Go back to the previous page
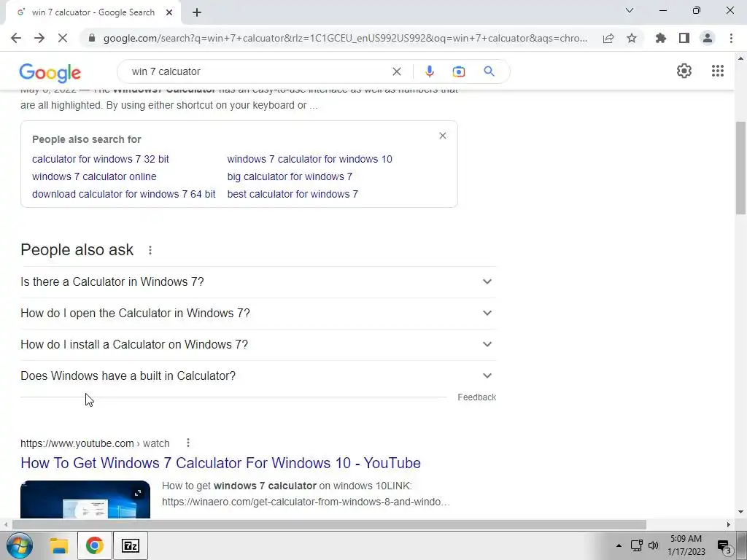Screen dimensions: 747x560 click(x=16, y=38)
